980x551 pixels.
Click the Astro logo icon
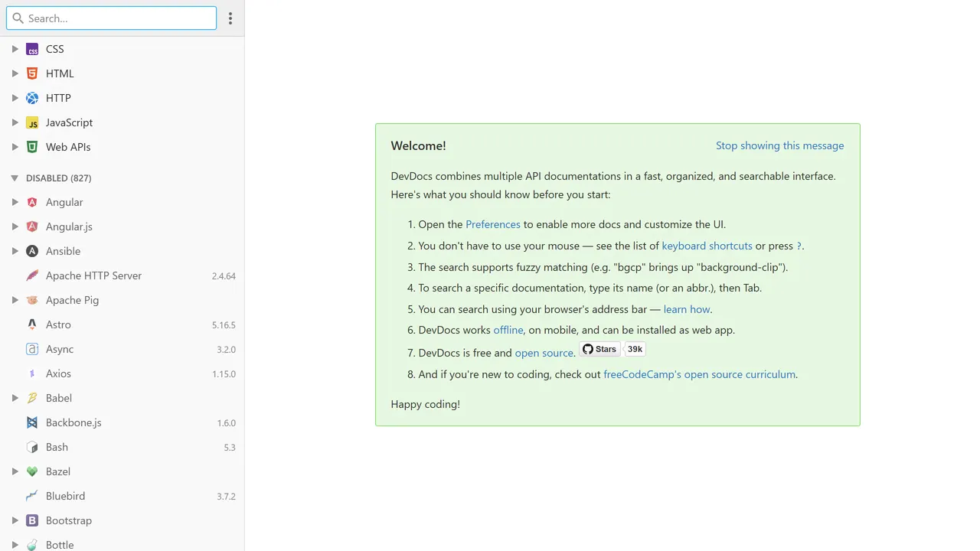32,324
